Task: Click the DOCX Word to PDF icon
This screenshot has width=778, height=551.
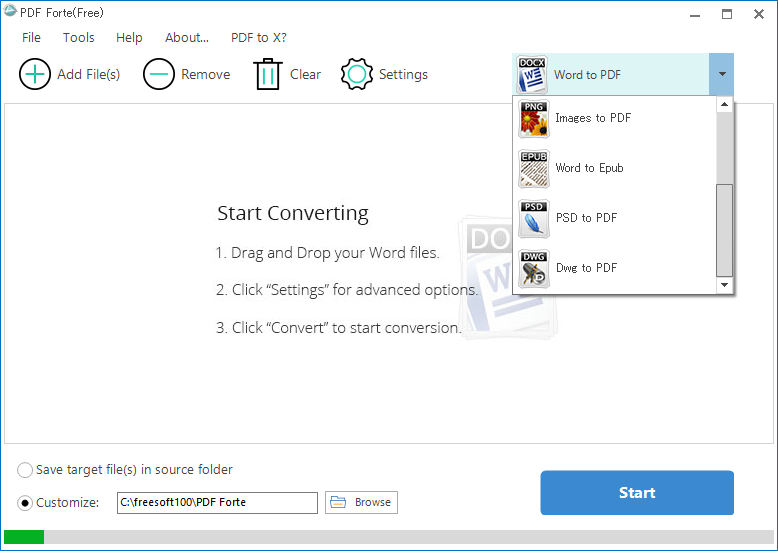Action: coord(532,74)
